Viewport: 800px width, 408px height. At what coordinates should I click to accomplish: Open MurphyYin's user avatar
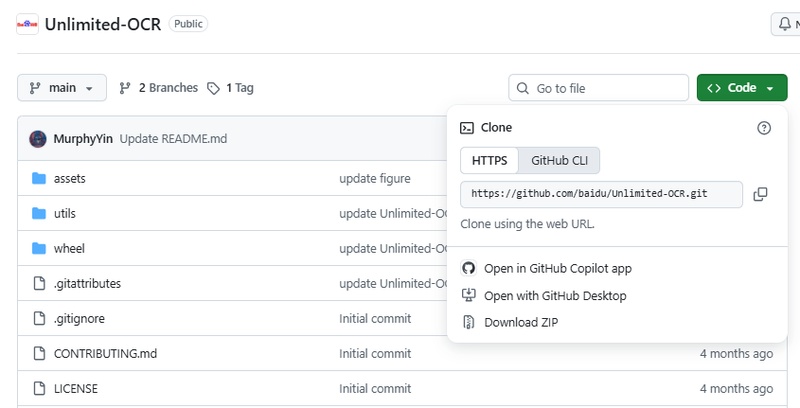coord(38,139)
